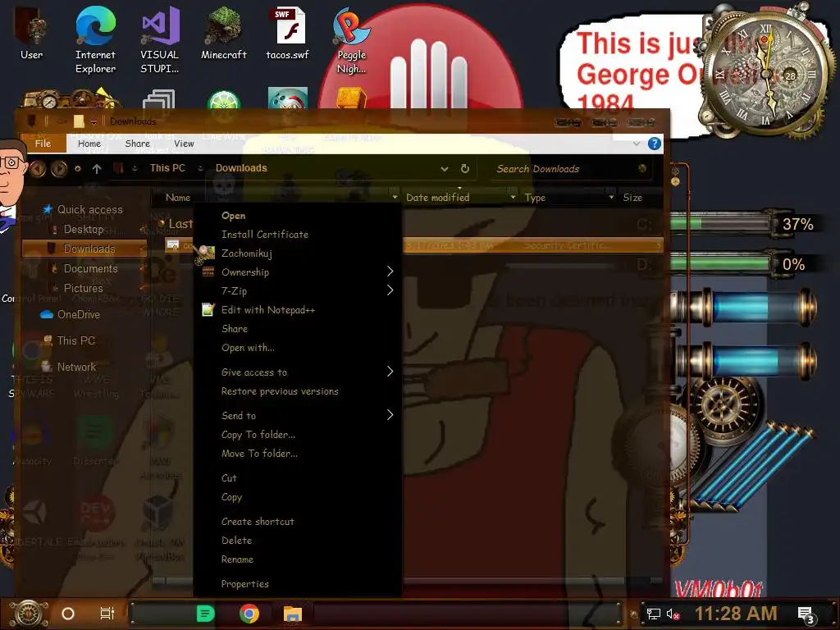840x630 pixels.
Task: Click the Back arrow in Explorer
Action: tap(38, 169)
